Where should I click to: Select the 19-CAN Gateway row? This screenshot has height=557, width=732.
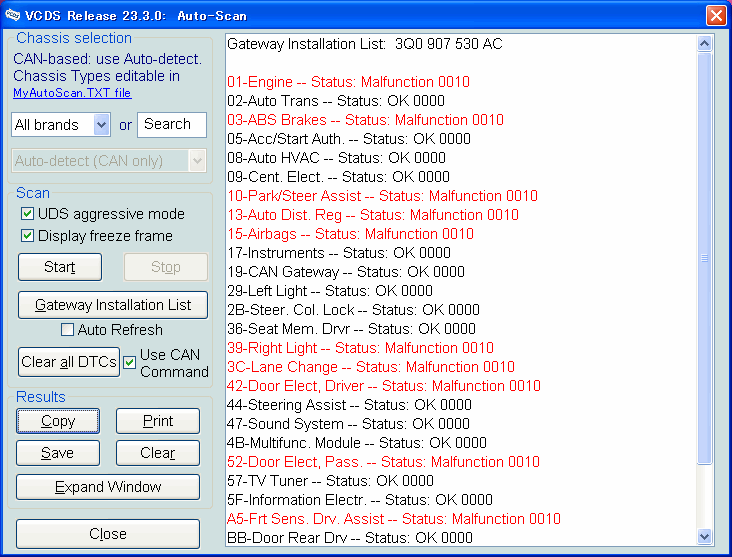pos(346,272)
